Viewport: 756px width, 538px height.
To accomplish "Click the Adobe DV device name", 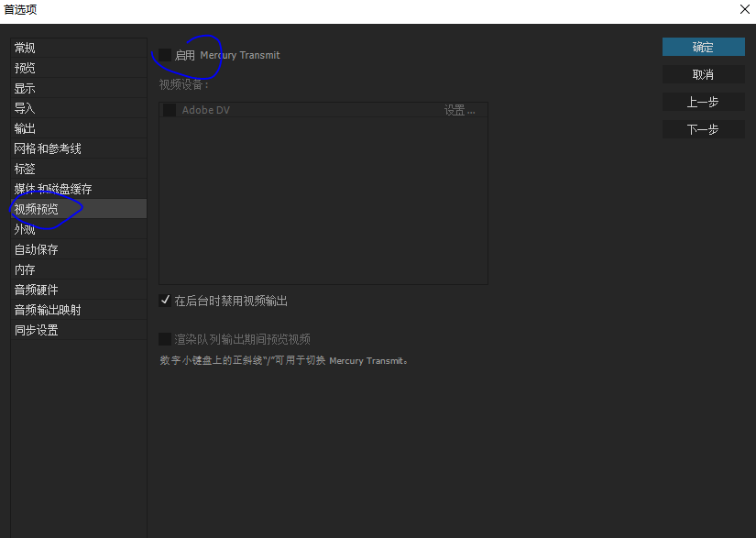I will click(206, 110).
